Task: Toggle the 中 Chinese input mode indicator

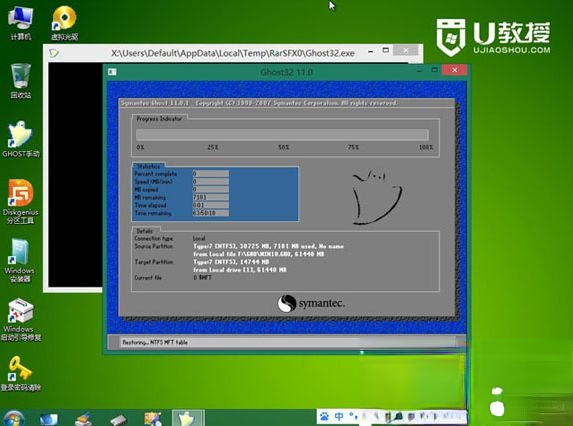Action: point(339,416)
